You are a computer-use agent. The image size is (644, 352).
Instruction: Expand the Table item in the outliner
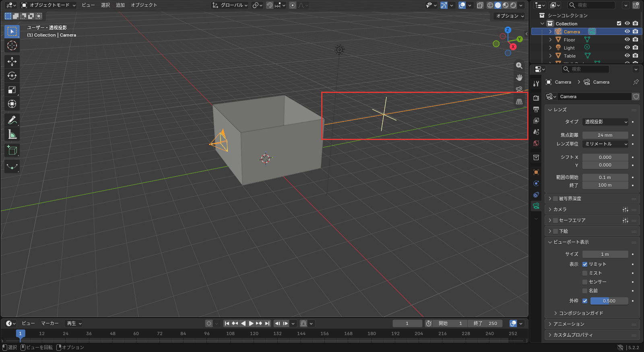pos(550,56)
